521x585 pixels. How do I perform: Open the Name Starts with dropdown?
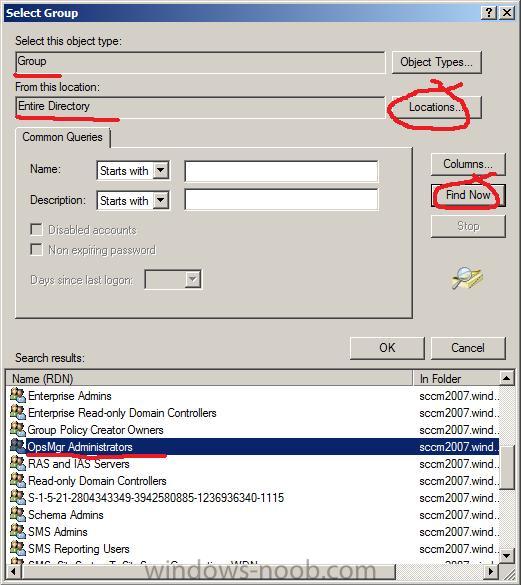tap(161, 171)
